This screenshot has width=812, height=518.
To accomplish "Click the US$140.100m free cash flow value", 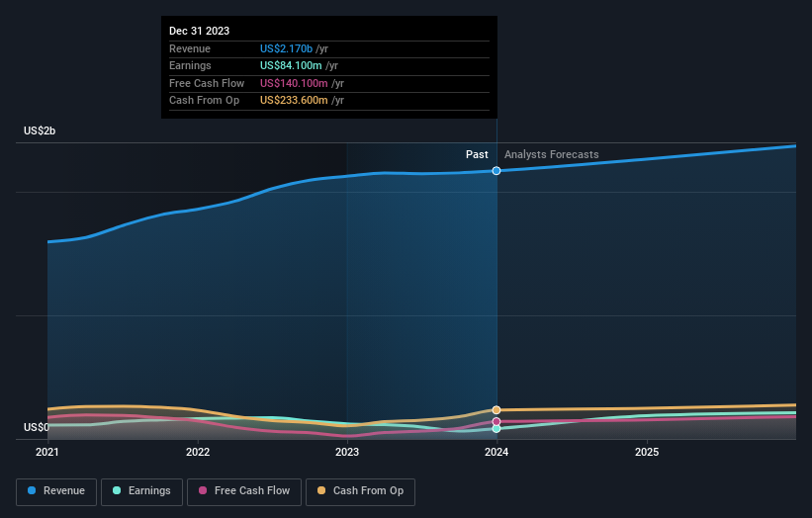I will [x=294, y=83].
